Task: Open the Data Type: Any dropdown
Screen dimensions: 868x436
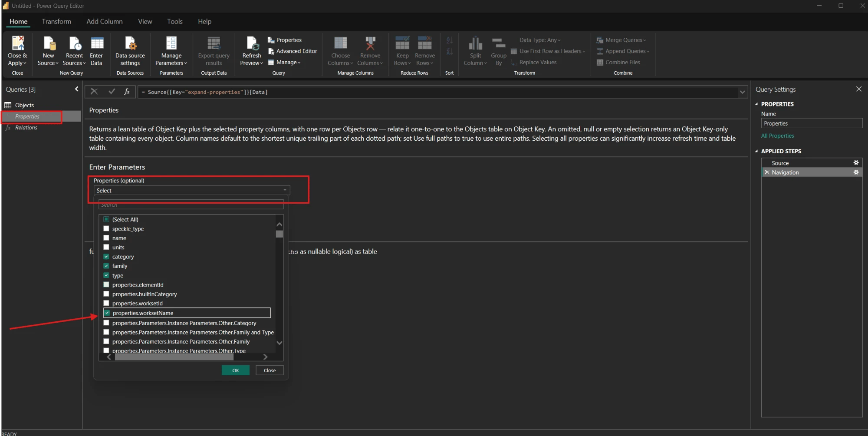Action: pyautogui.click(x=540, y=40)
